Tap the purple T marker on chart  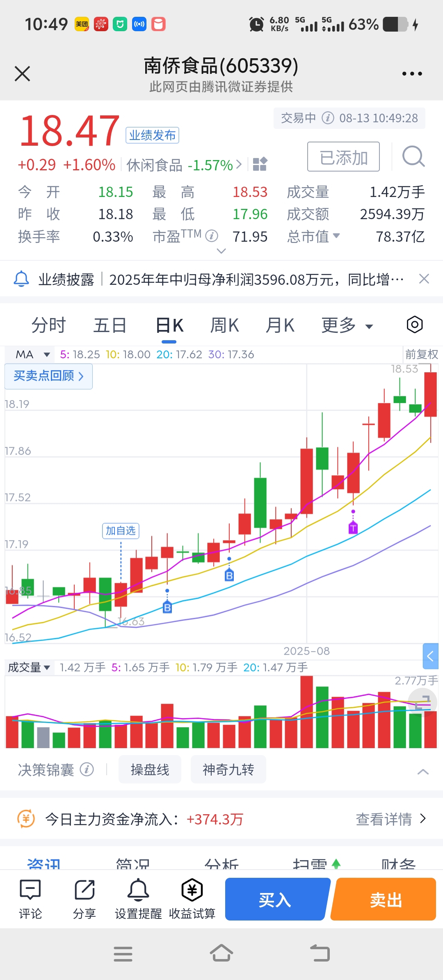pos(353,528)
